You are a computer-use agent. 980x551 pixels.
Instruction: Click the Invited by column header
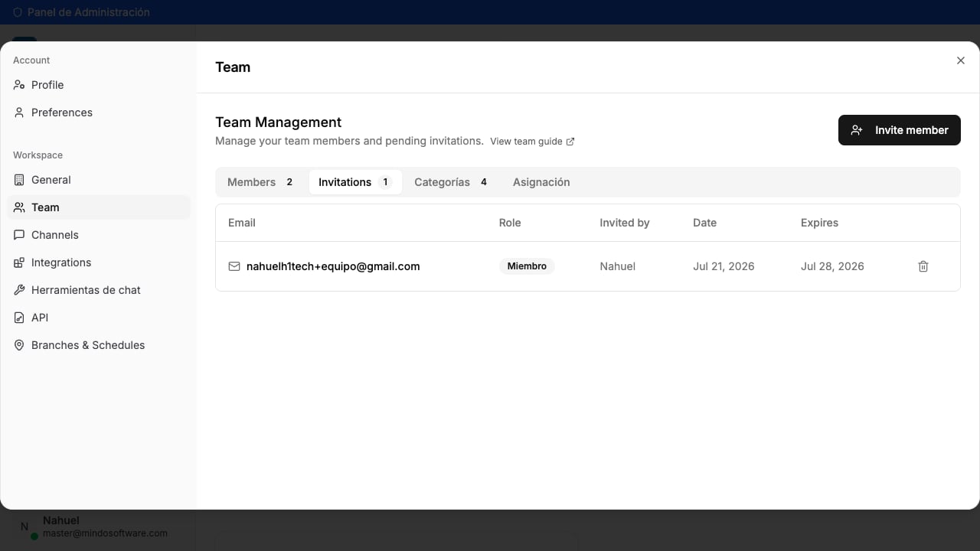(625, 223)
